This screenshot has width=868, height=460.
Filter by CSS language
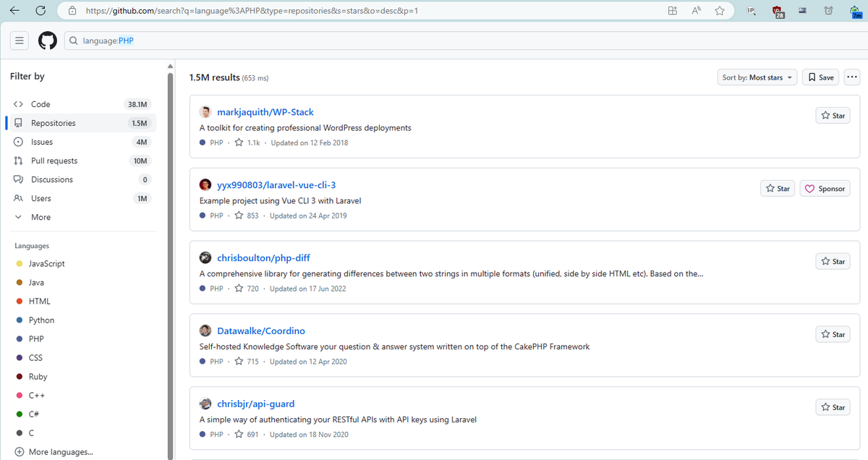tap(35, 358)
